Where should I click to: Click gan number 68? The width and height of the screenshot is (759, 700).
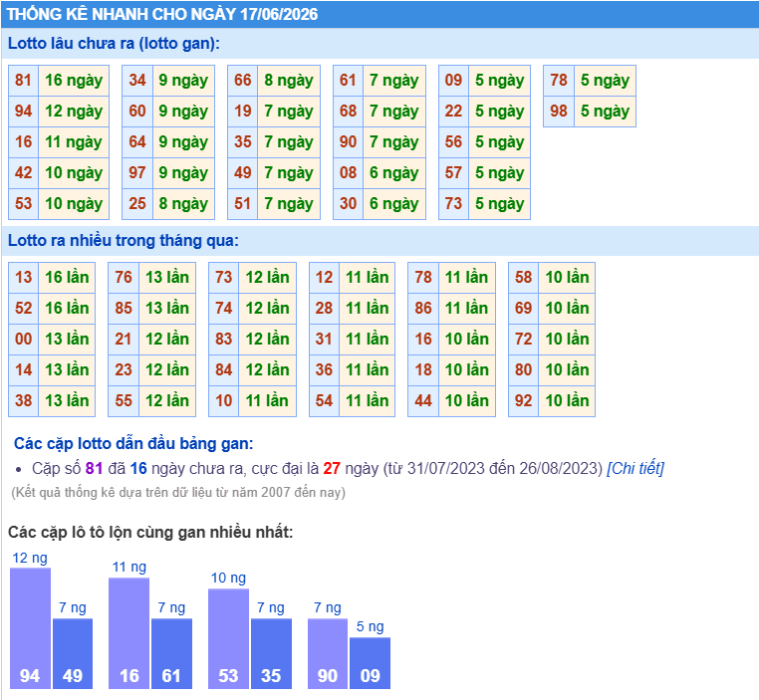(348, 112)
